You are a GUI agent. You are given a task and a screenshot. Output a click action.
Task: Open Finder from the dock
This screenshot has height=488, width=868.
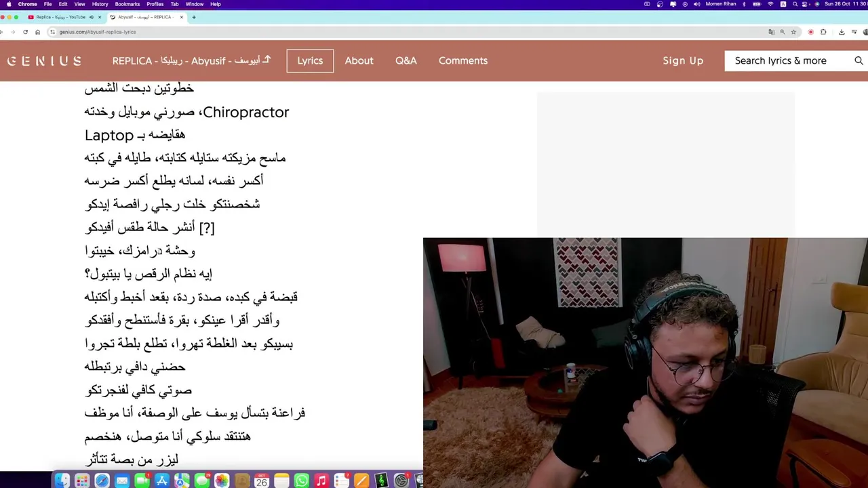(x=62, y=481)
